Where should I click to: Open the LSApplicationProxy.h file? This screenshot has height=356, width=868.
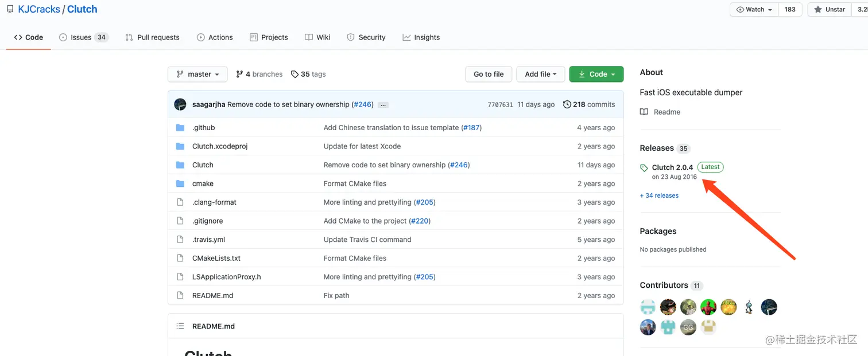click(227, 277)
